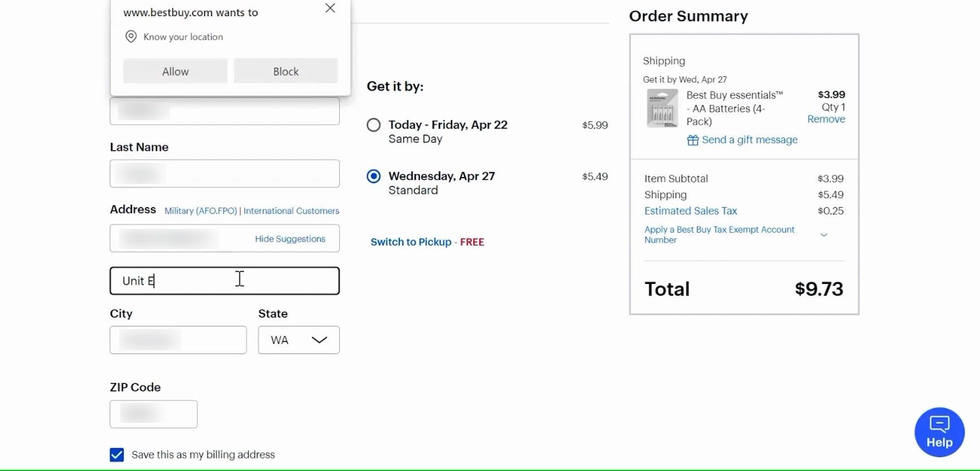Viewport: 980px width, 471px height.
Task: Click the gift icon beside gift message
Action: (x=693, y=140)
